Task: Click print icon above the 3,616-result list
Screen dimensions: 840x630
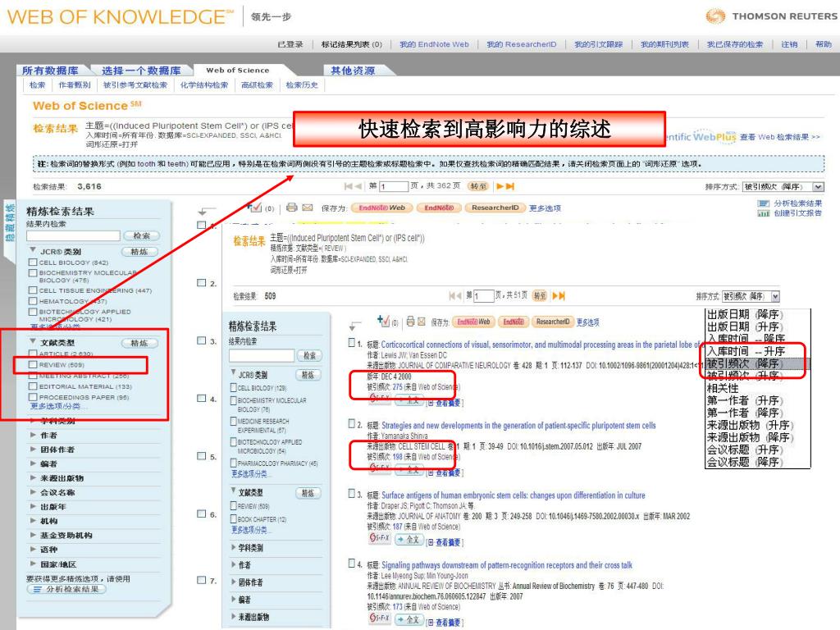Action: pyautogui.click(x=291, y=208)
